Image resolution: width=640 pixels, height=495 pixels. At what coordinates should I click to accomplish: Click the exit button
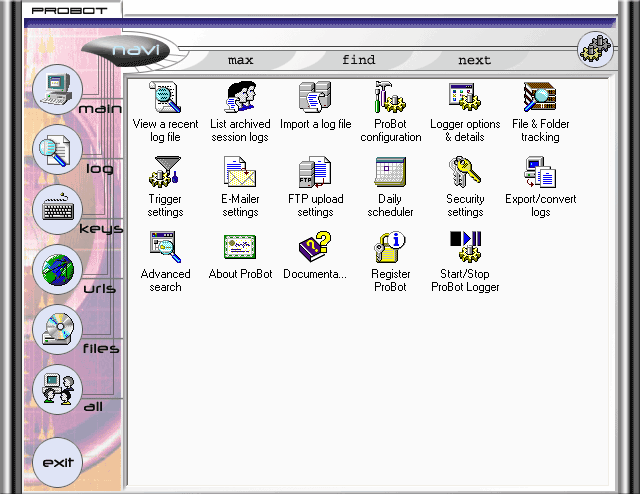pos(58,462)
